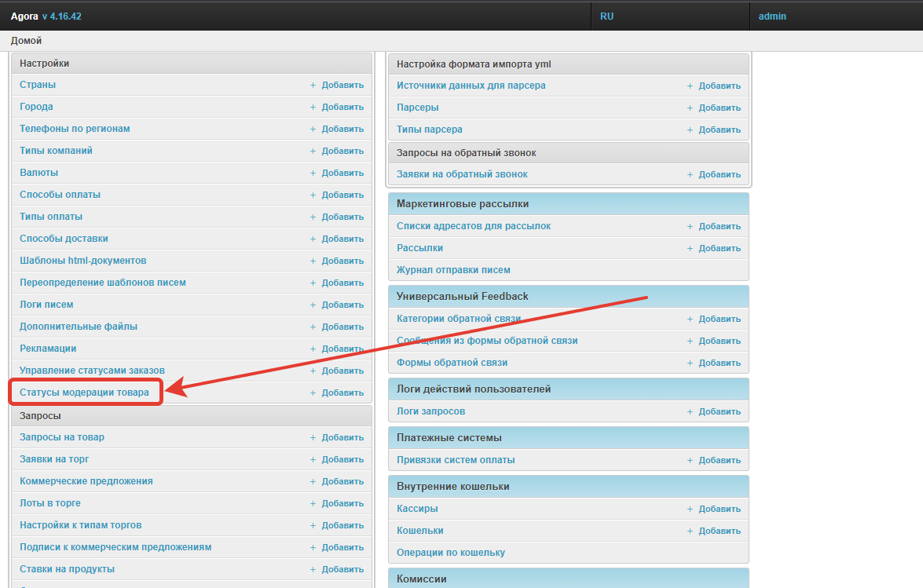Add new Лоты в торге entry
923x588 pixels.
pos(336,503)
